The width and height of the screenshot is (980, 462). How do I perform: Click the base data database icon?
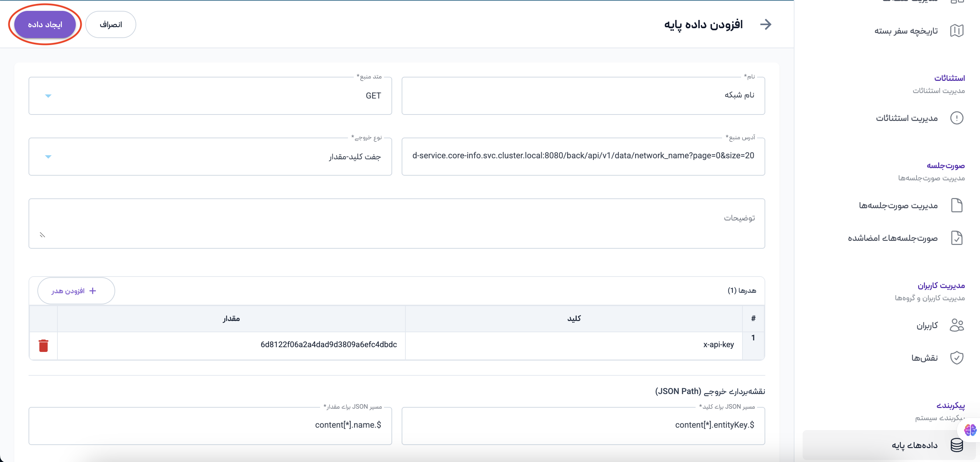957,445
